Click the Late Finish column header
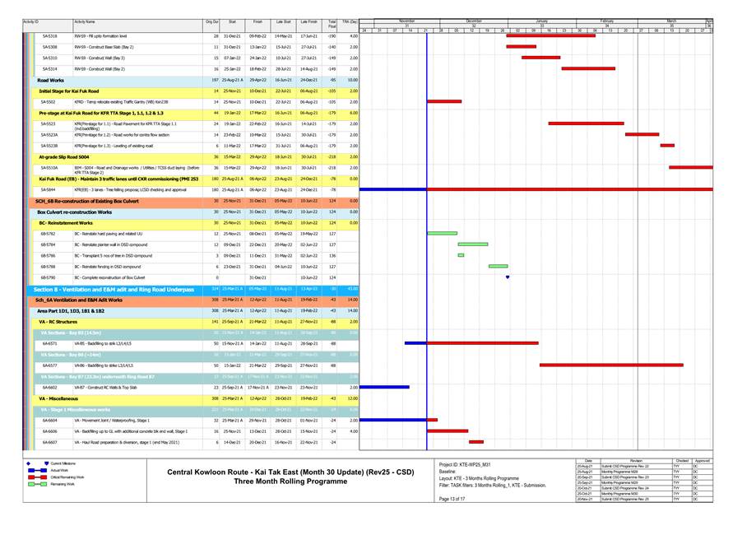The image size is (756, 535). 308,21
